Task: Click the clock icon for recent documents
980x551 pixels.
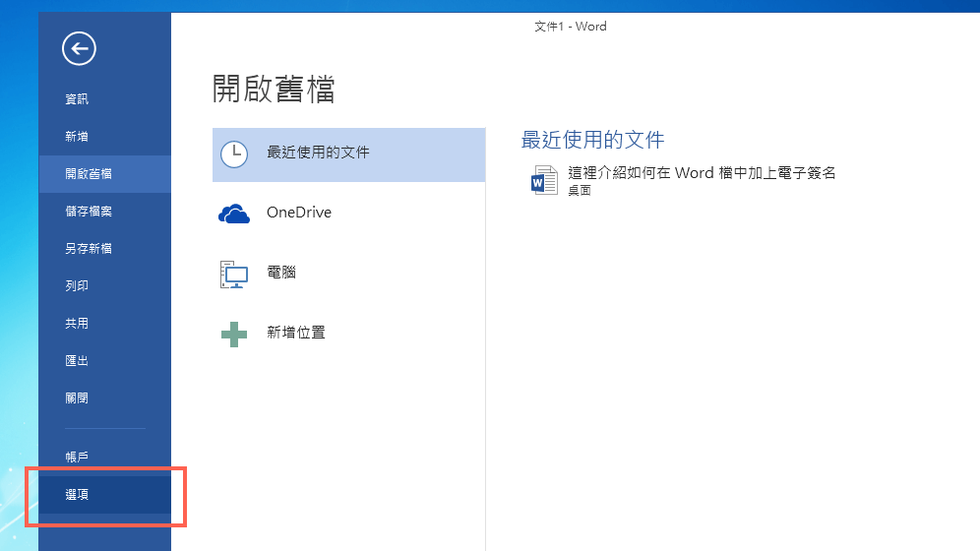Action: point(234,154)
